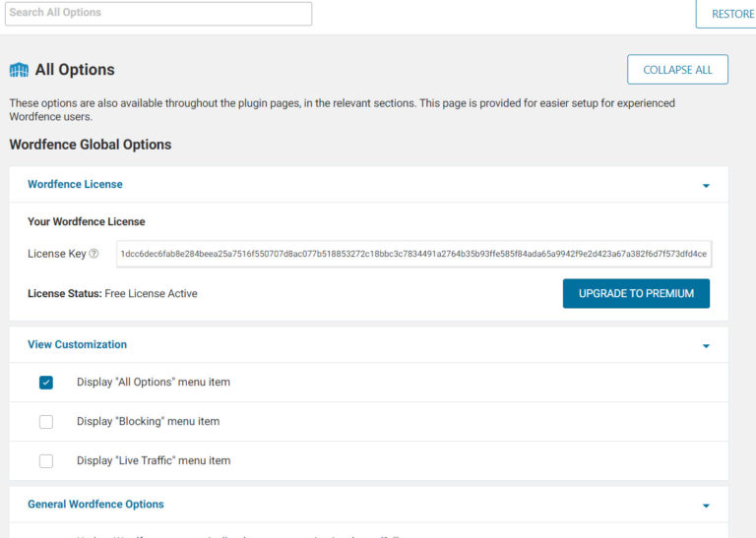Click the General Wordfence Options section title
756x538 pixels.
coord(95,505)
